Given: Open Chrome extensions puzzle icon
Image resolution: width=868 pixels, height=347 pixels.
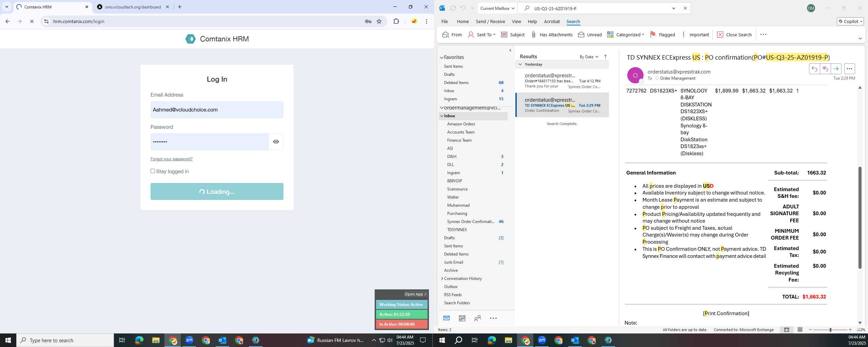Looking at the screenshot, I should 396,21.
